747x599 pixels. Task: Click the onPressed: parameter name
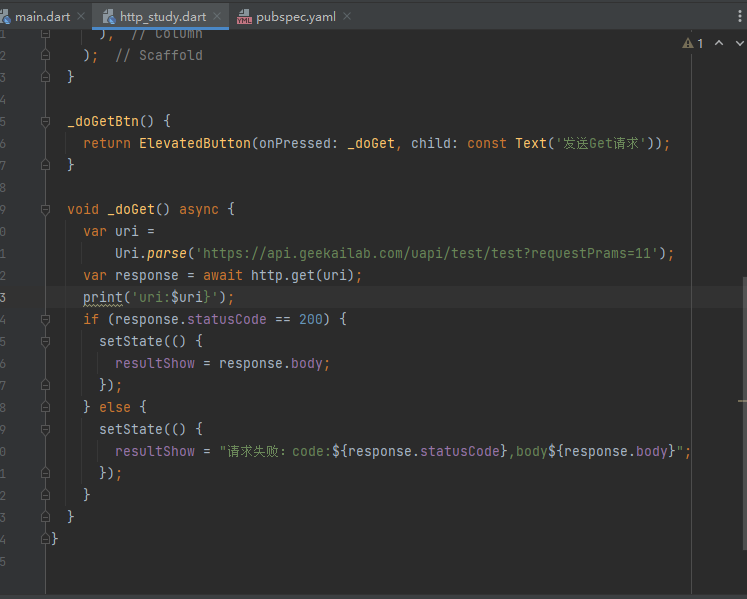[298, 143]
